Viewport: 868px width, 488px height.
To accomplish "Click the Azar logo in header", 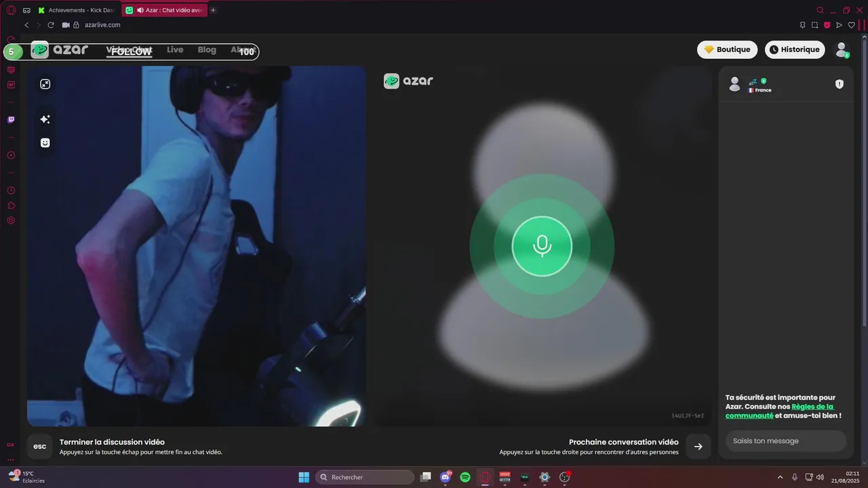I will [60, 50].
